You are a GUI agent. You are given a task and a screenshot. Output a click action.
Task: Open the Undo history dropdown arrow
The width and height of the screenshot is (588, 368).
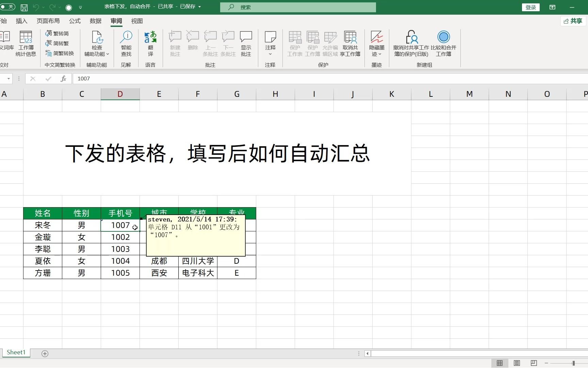[x=43, y=7]
